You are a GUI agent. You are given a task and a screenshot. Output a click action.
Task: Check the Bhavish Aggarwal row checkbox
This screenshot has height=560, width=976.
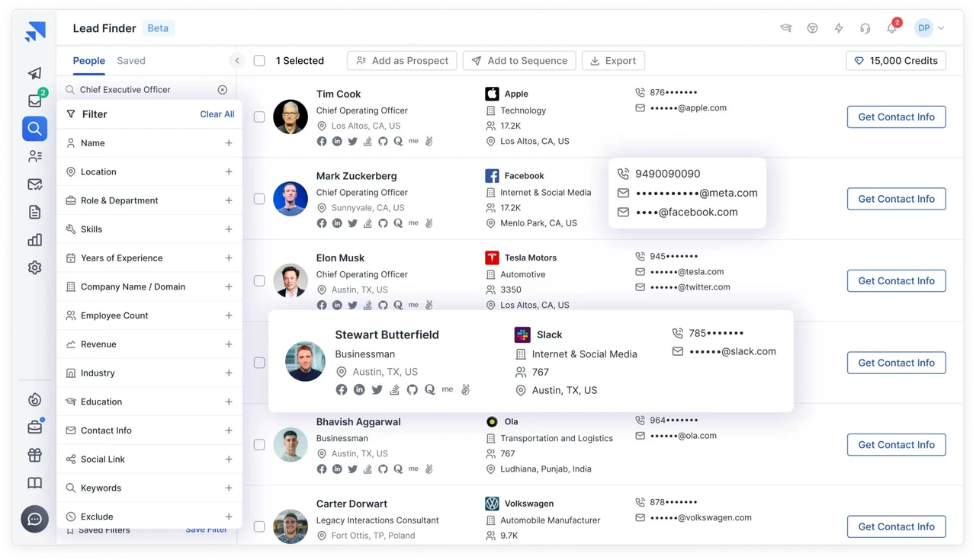[259, 445]
